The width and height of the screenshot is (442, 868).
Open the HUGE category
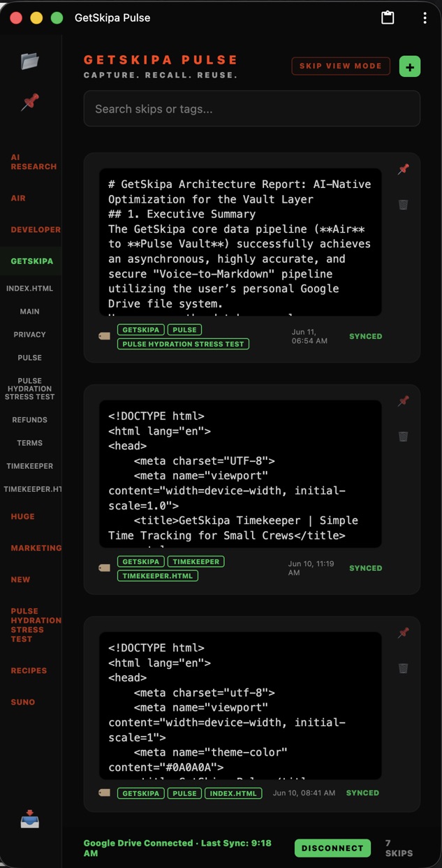point(22,516)
